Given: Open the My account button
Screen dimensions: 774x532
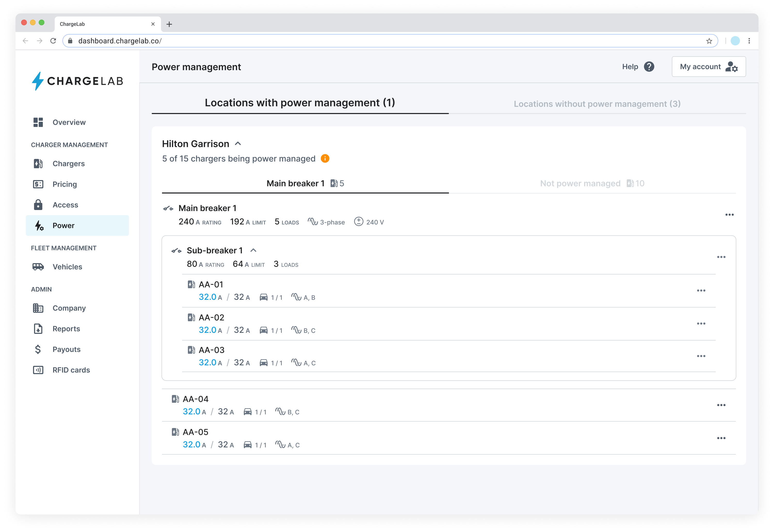Looking at the screenshot, I should click(709, 67).
